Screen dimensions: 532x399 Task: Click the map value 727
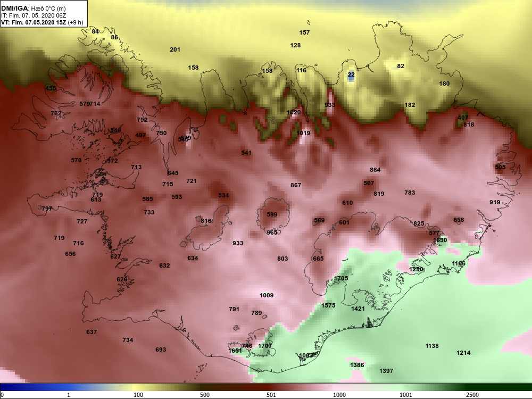point(82,221)
